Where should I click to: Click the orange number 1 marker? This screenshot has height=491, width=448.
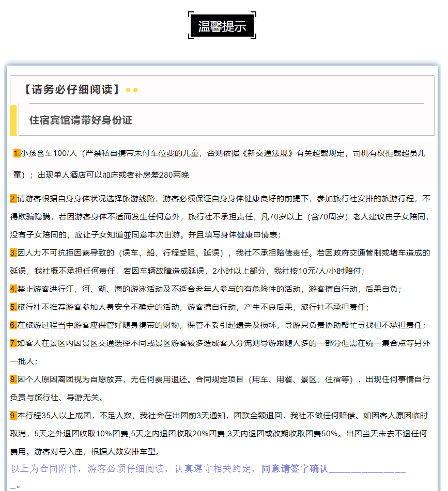point(17,153)
